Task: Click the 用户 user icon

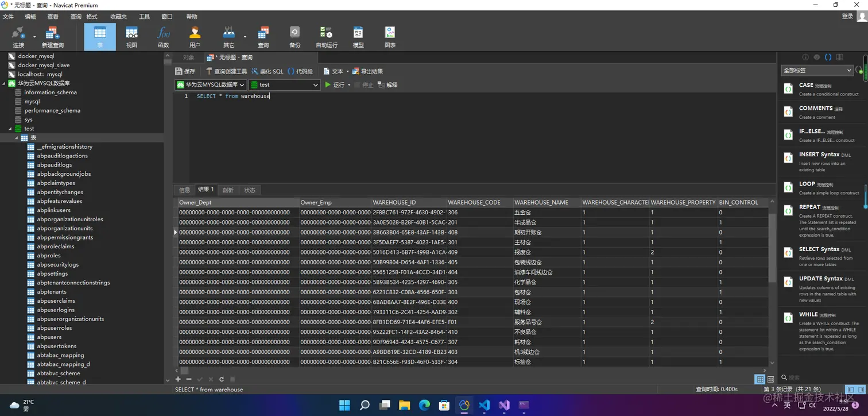Action: pyautogui.click(x=195, y=37)
